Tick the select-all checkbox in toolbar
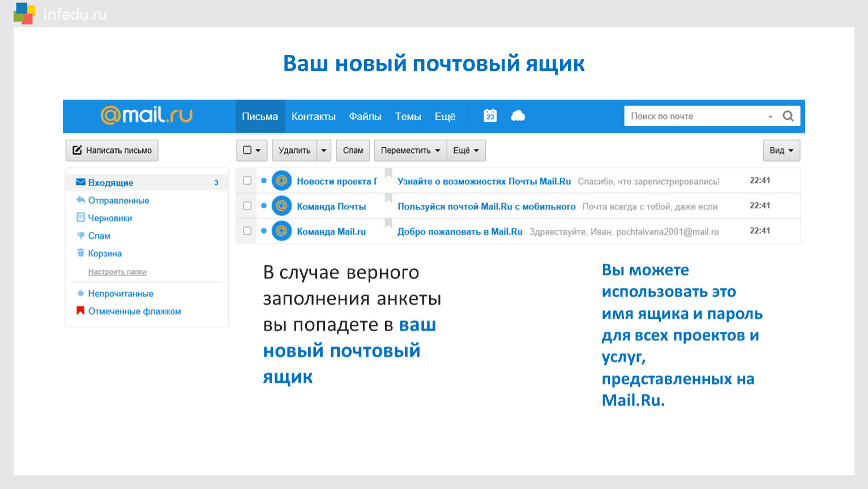Image resolution: width=868 pixels, height=489 pixels. click(x=247, y=151)
